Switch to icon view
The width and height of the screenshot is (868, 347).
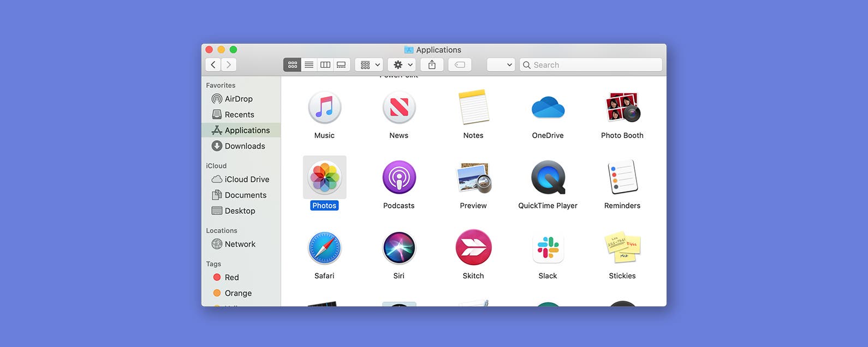coord(293,65)
